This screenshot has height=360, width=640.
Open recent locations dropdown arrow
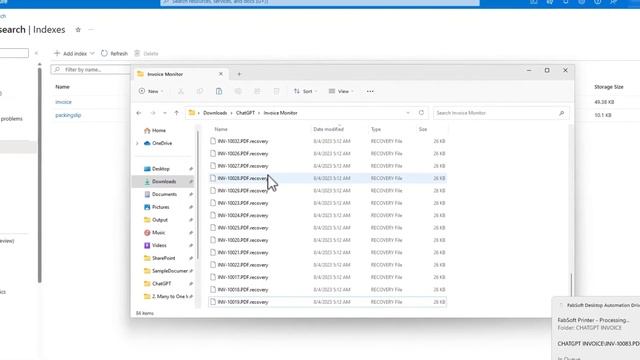click(164, 113)
